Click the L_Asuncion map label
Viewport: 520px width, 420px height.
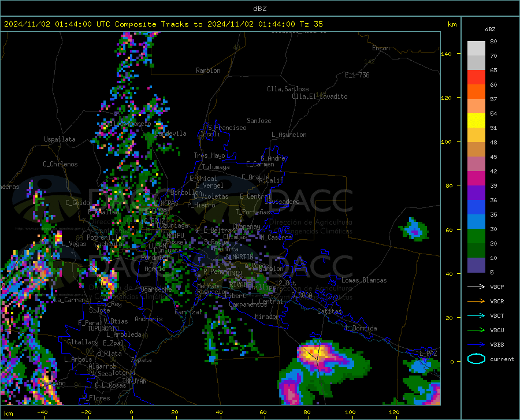[x=289, y=135]
